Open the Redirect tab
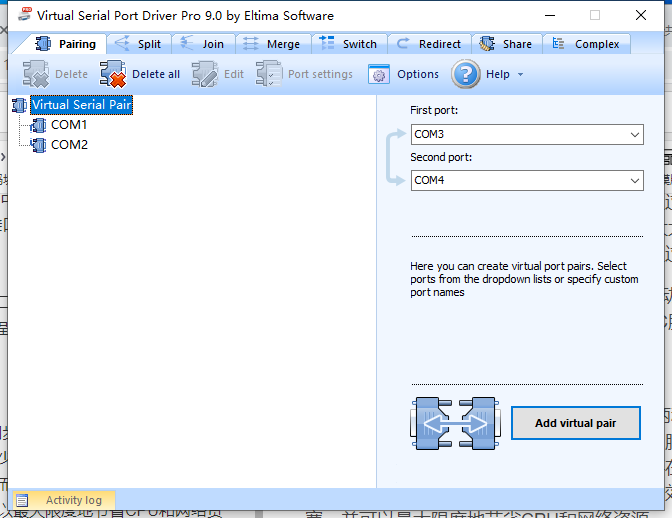The width and height of the screenshot is (672, 518). pos(429,44)
